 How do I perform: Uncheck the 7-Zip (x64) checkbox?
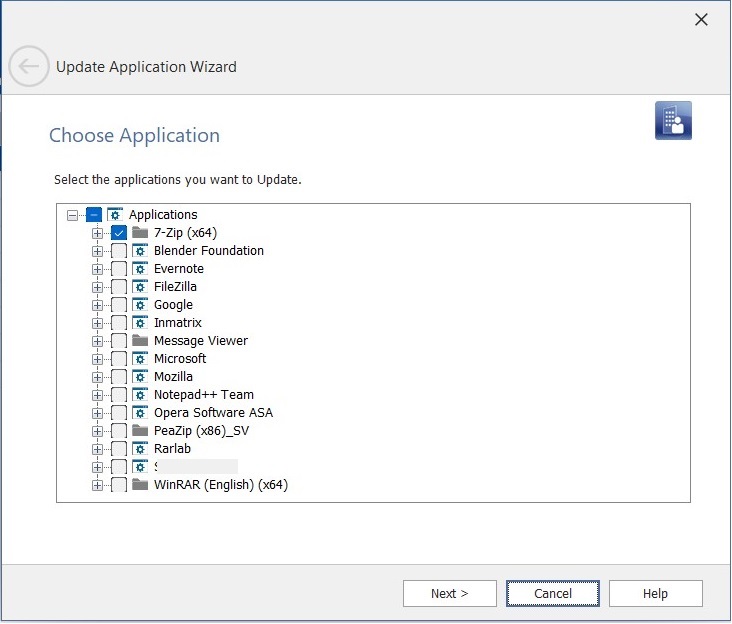pos(118,233)
